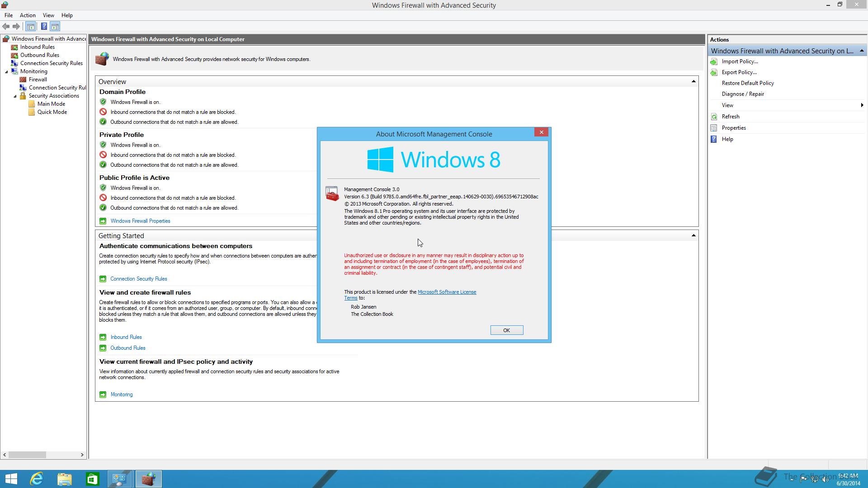This screenshot has height=488, width=868.
Task: Collapse the Getting Started section
Action: coord(693,235)
